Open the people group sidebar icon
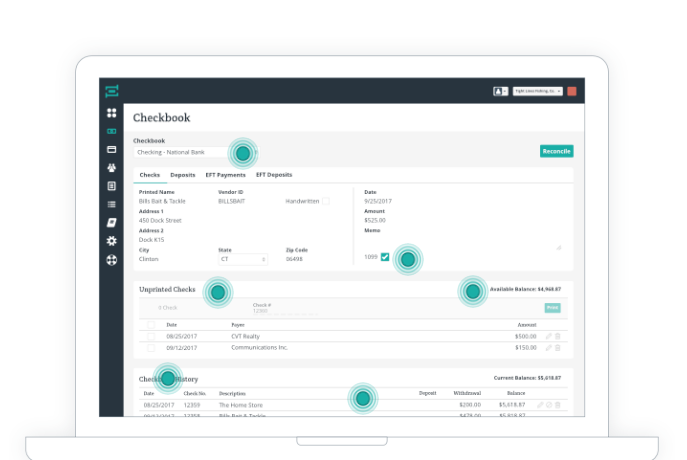 click(112, 168)
